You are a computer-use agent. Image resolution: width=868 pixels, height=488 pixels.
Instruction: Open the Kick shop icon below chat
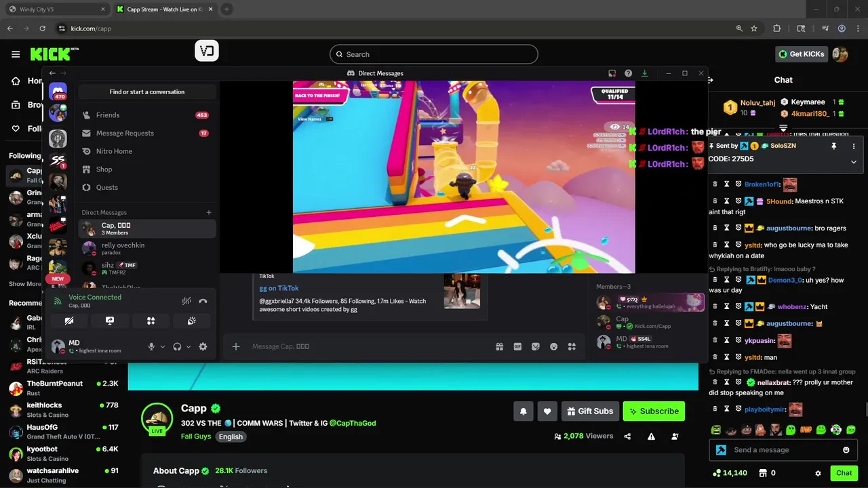coord(762,473)
